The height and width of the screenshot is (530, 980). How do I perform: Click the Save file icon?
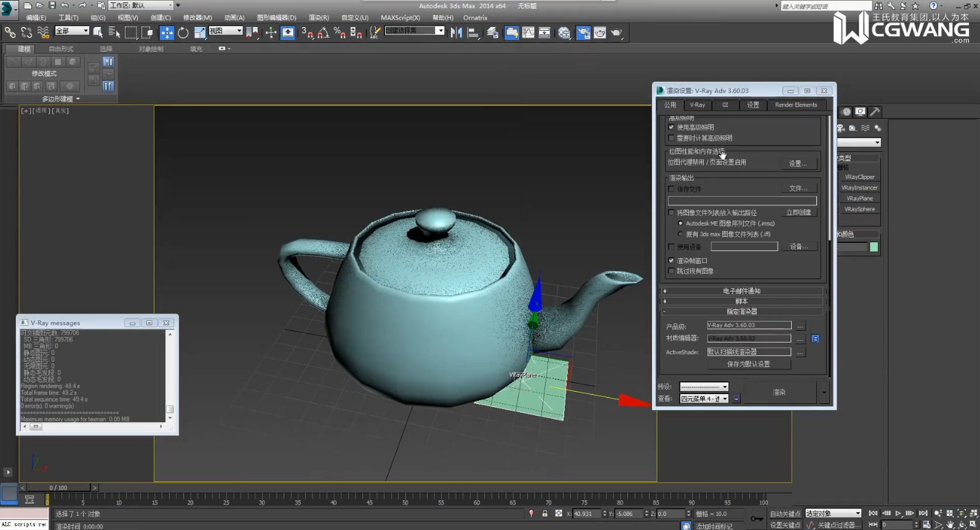point(52,5)
